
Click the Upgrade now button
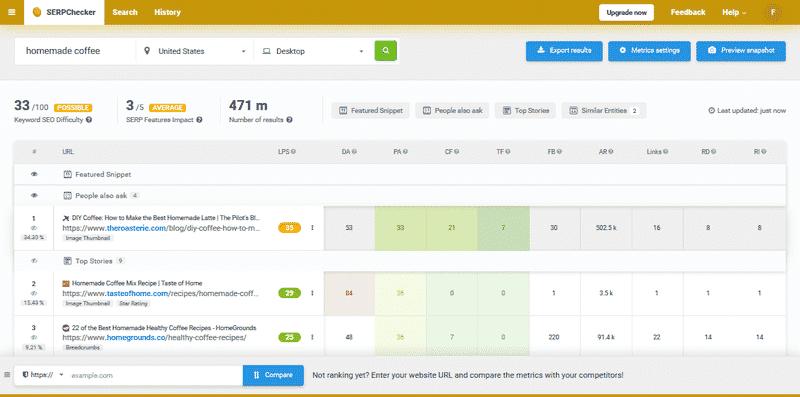[626, 12]
